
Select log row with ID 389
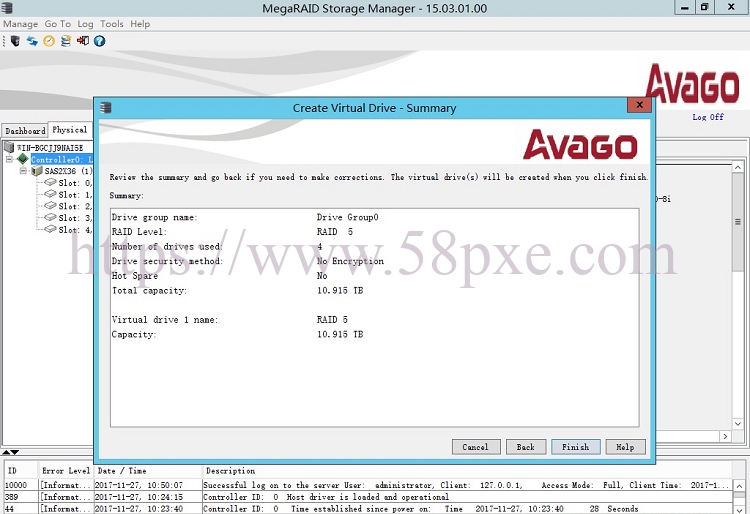(x=368, y=497)
